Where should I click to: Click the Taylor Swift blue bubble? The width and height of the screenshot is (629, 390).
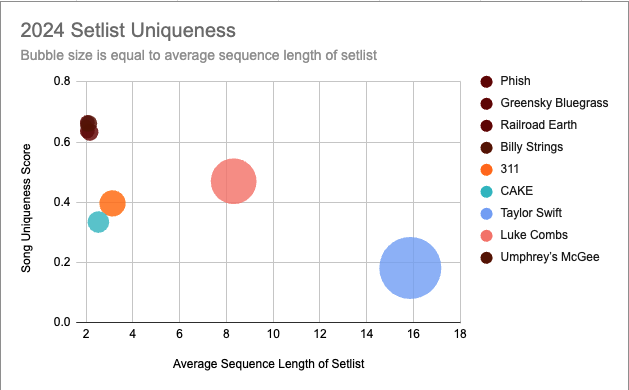(x=410, y=268)
